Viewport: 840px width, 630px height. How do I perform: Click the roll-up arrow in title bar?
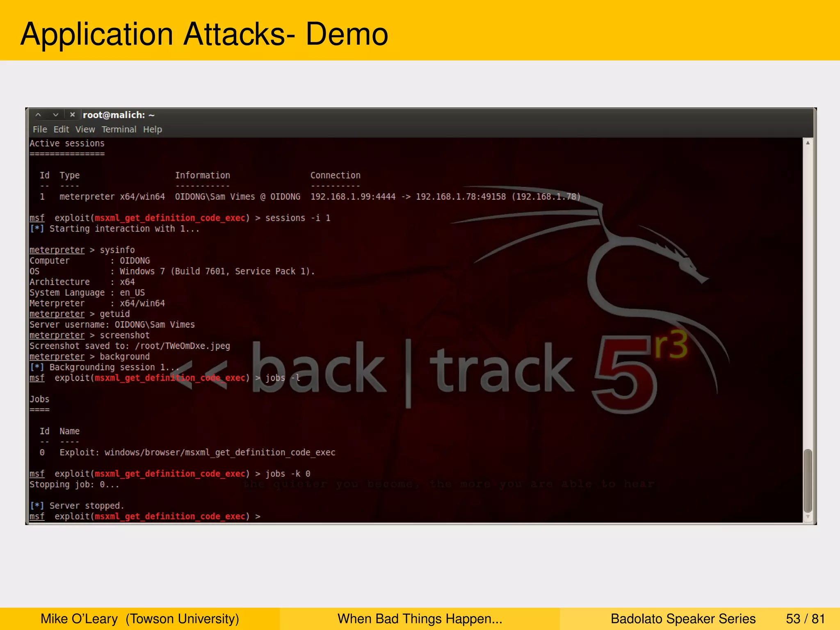38,115
